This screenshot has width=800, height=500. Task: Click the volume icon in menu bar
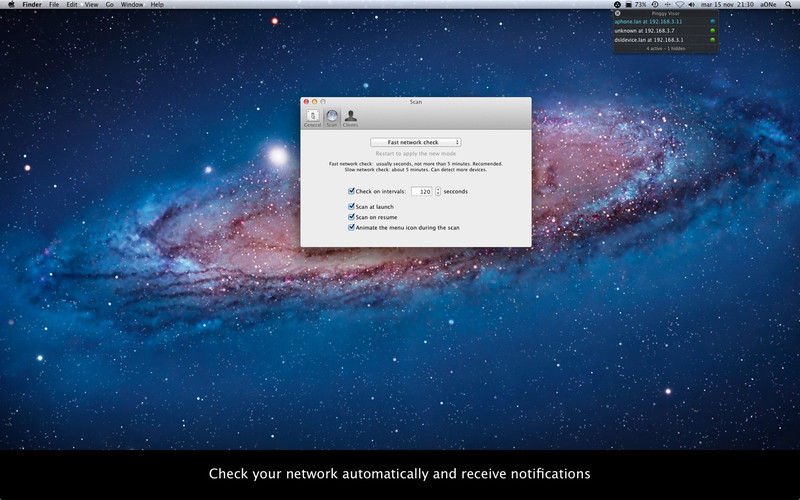692,5
